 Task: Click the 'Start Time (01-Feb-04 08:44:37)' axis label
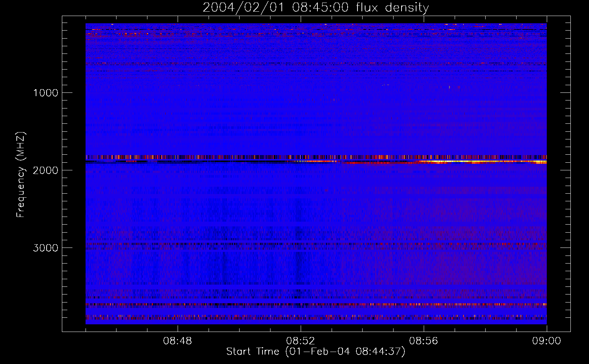tap(316, 352)
